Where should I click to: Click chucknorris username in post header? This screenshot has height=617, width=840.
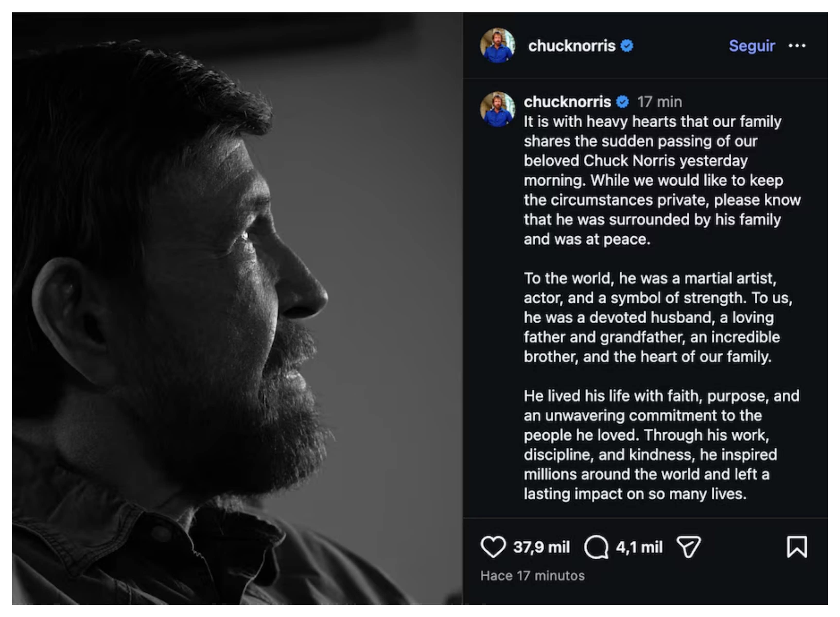(x=571, y=46)
